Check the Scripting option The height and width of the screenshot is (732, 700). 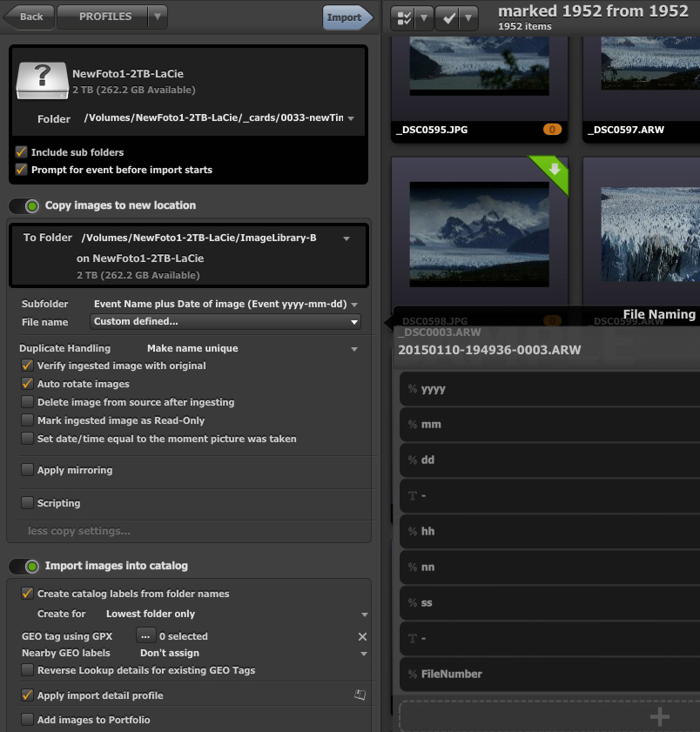point(27,503)
